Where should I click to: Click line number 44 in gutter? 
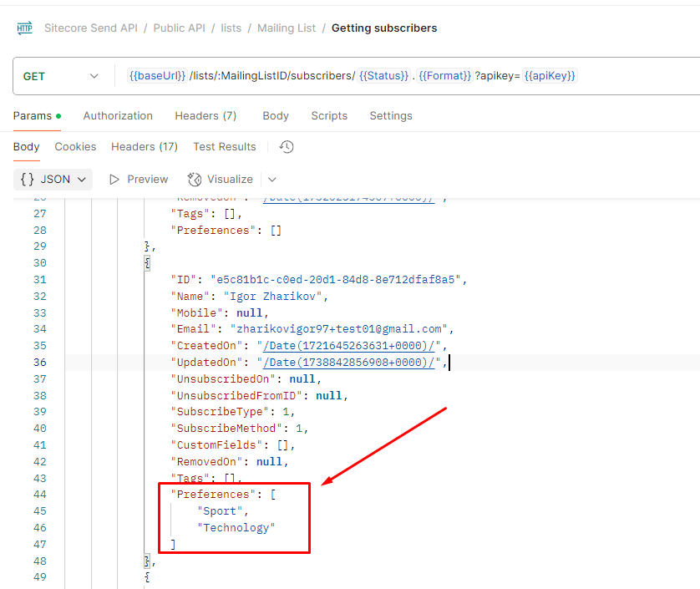[x=40, y=495]
